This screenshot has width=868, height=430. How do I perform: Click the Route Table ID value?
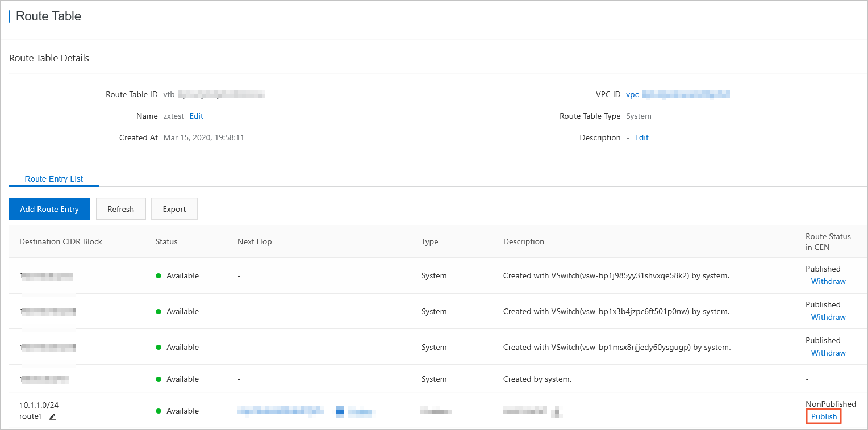214,94
